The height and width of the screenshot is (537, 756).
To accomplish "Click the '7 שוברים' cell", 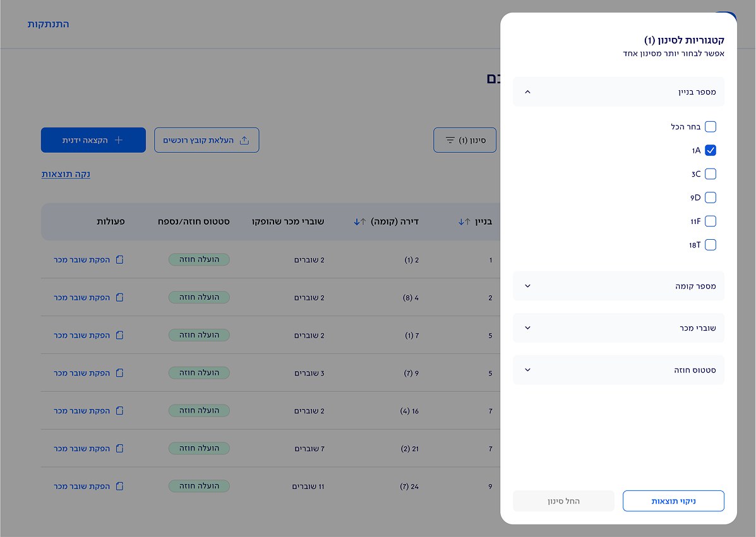I will coord(309,449).
